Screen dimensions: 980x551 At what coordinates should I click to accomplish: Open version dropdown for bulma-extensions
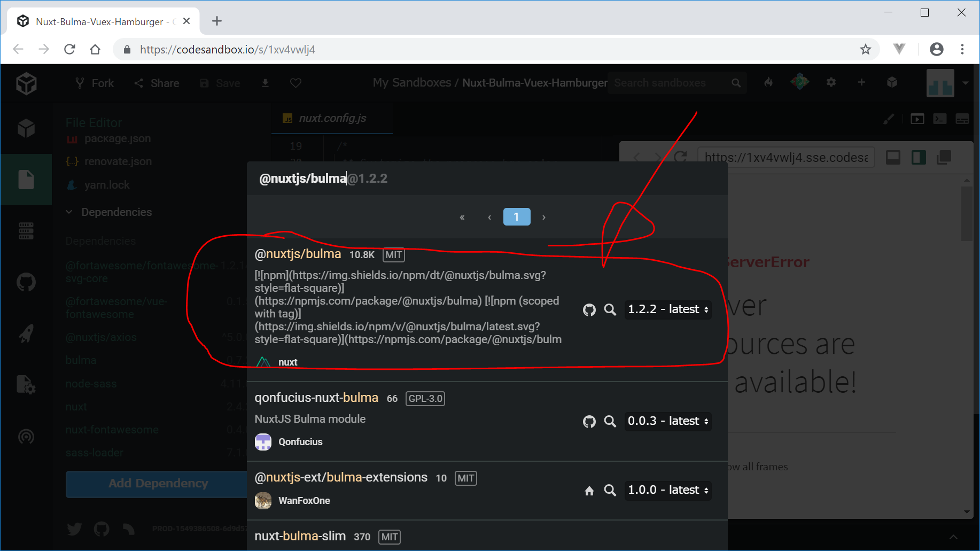coord(667,490)
